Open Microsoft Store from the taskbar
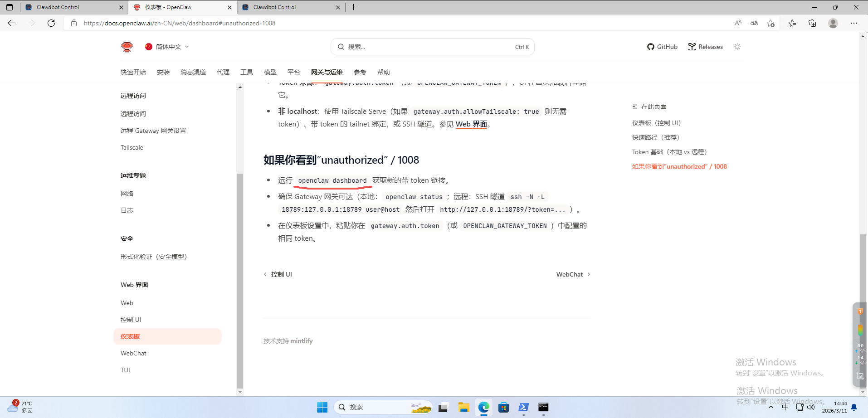The width and height of the screenshot is (868, 418). (503, 407)
